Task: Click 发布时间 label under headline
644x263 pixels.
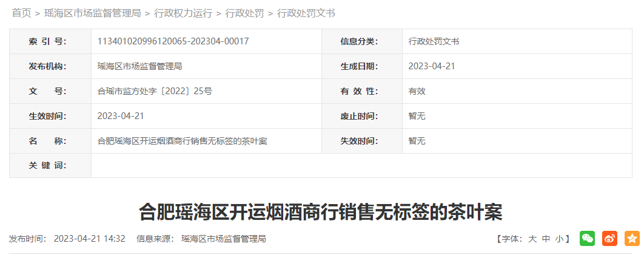Action: coord(29,239)
